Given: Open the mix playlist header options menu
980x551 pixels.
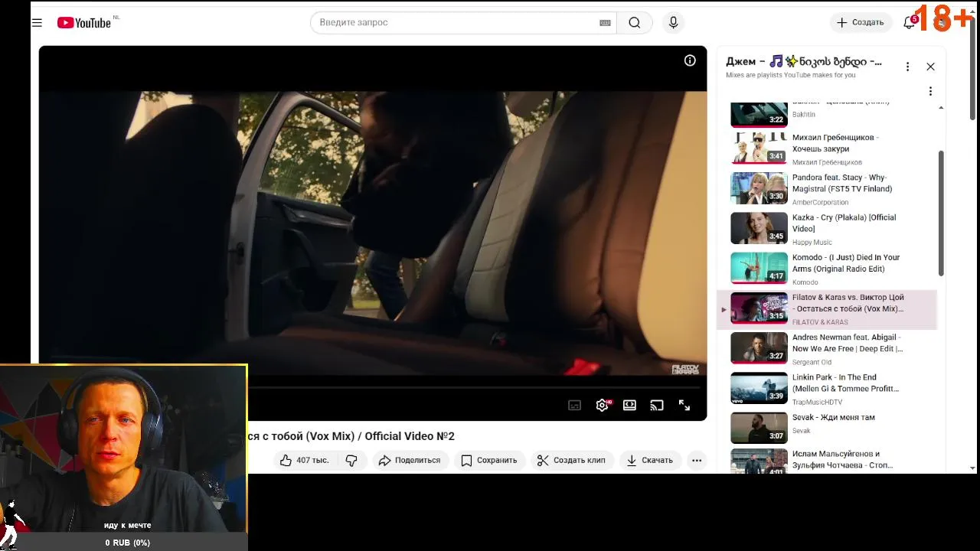Looking at the screenshot, I should point(907,67).
